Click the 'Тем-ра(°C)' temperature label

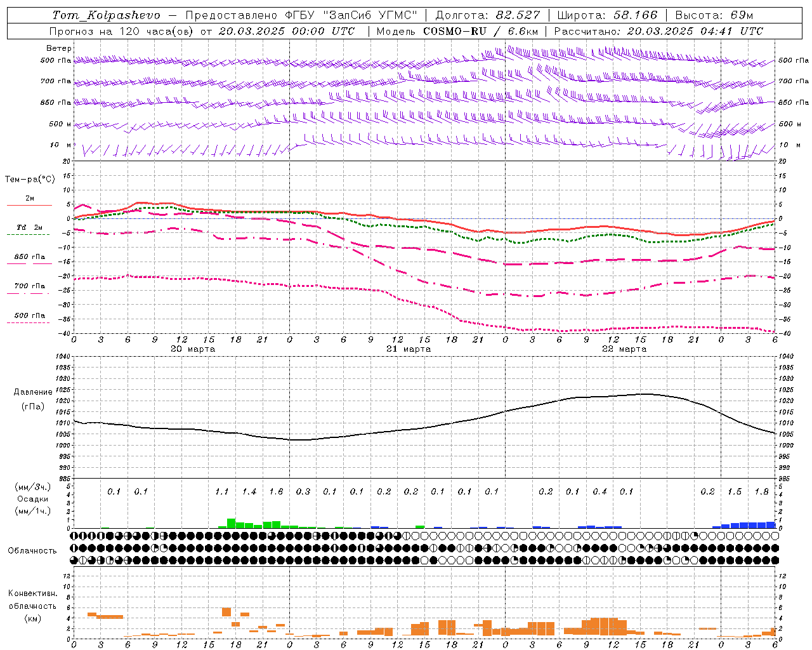click(30, 179)
